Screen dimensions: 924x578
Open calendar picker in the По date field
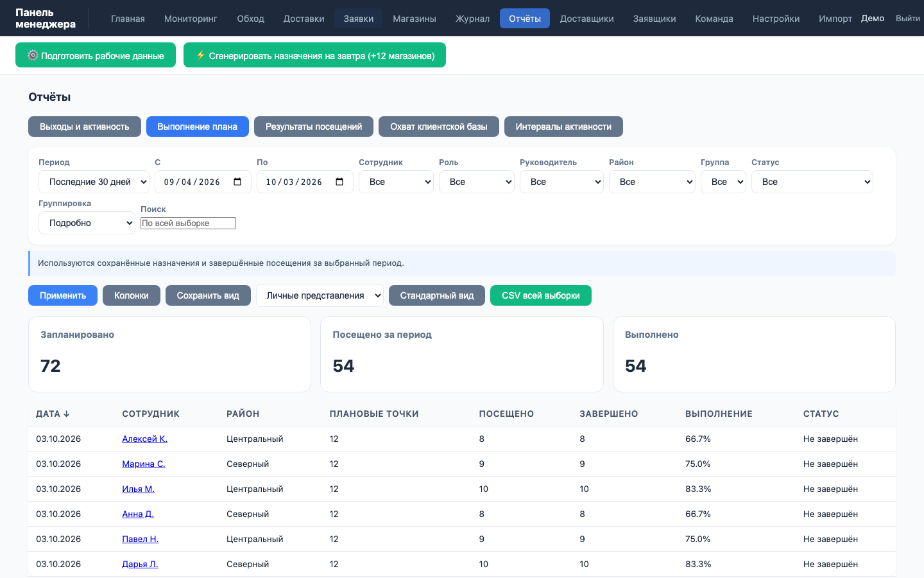click(x=339, y=182)
